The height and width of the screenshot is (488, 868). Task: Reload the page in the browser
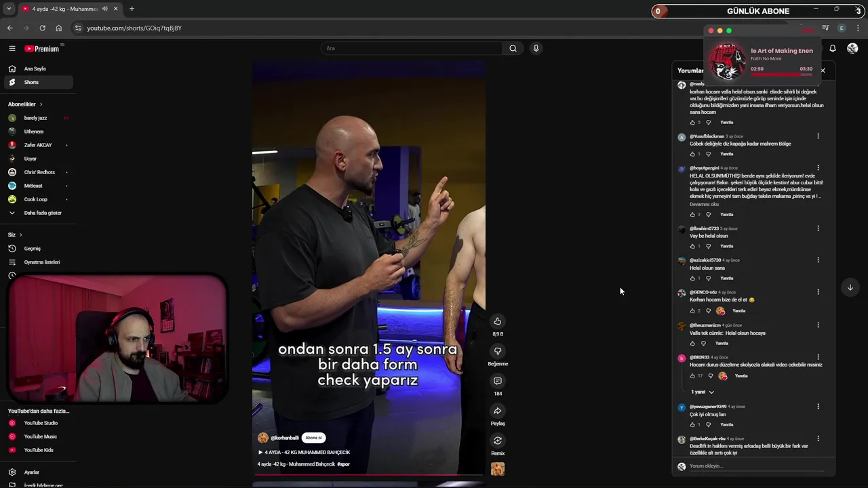pyautogui.click(x=42, y=28)
